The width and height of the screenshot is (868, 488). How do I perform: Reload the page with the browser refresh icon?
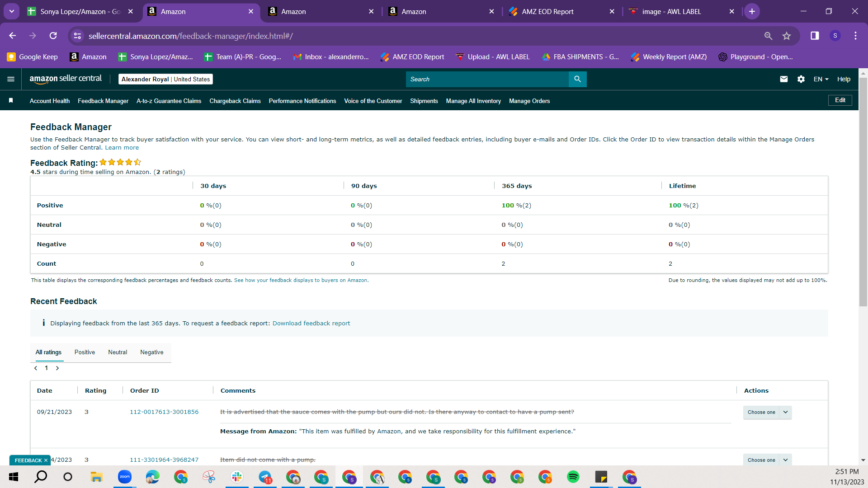pos(53,36)
